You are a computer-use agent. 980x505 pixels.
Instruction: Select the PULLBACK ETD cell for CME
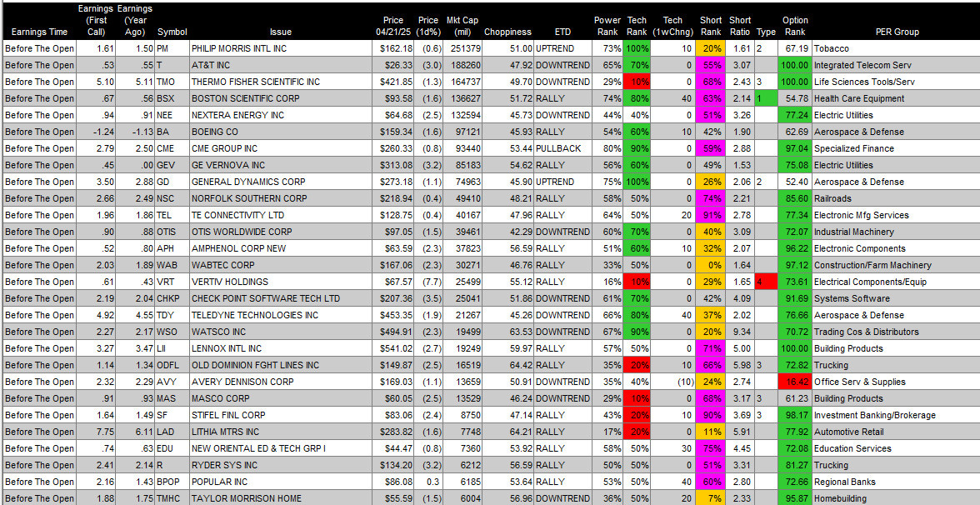[x=562, y=148]
